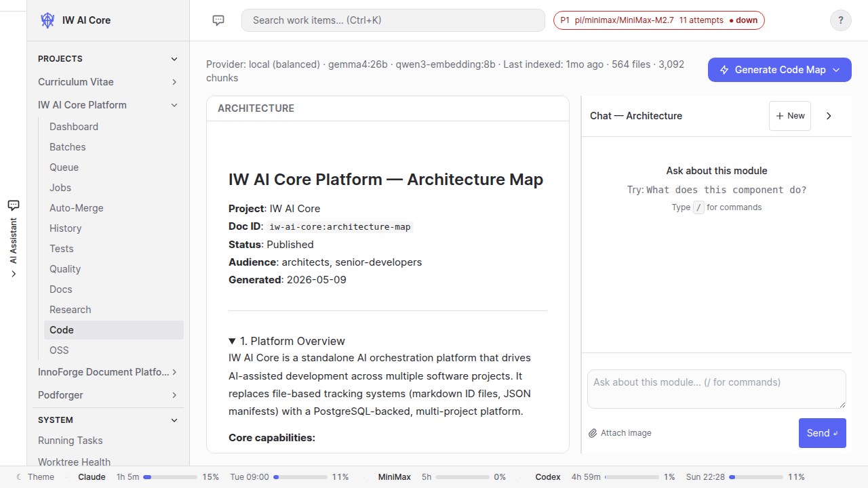Click the Tue 09:00 11% usage bar

(299, 477)
